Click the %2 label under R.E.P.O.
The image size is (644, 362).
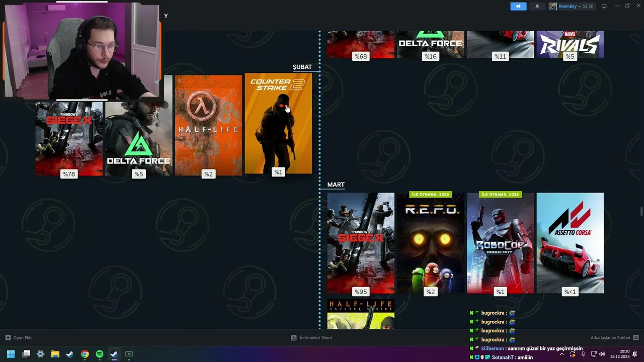(431, 292)
